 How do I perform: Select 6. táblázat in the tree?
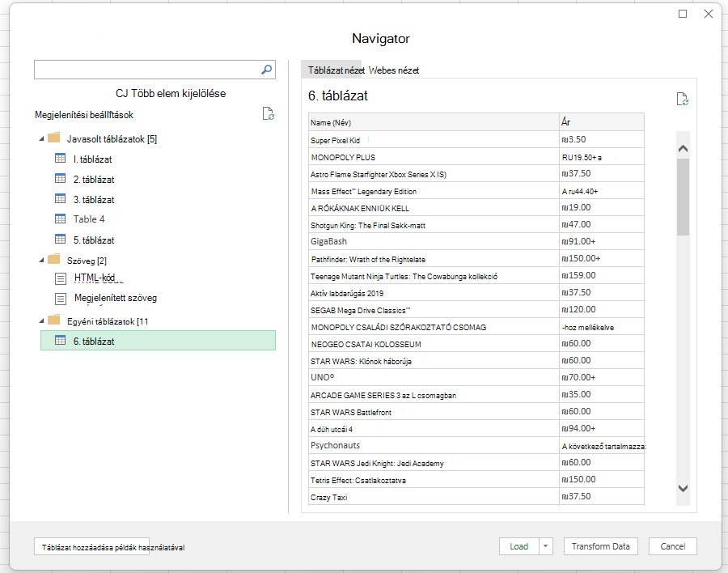(158, 341)
